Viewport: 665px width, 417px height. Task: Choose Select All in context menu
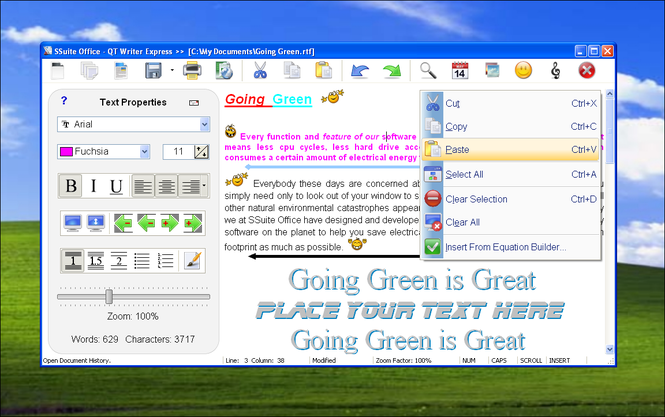(x=511, y=174)
